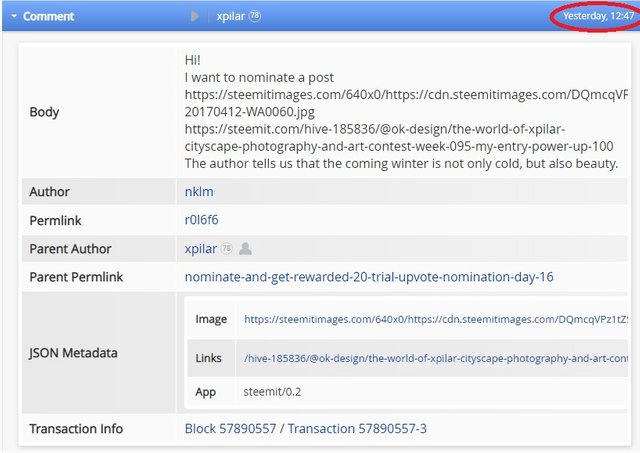Click 'The author tells us' sentence in Body
Image resolution: width=640 pixels, height=453 pixels.
click(x=401, y=163)
